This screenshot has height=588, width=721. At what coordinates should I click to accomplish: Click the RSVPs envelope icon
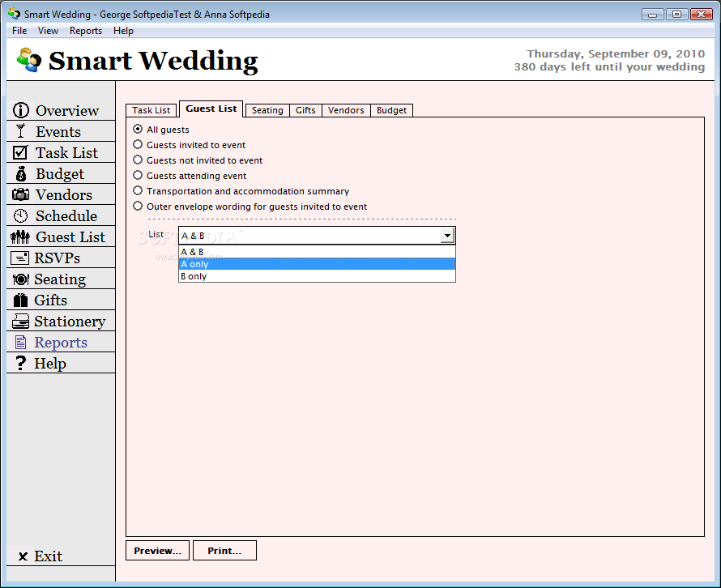click(x=19, y=258)
